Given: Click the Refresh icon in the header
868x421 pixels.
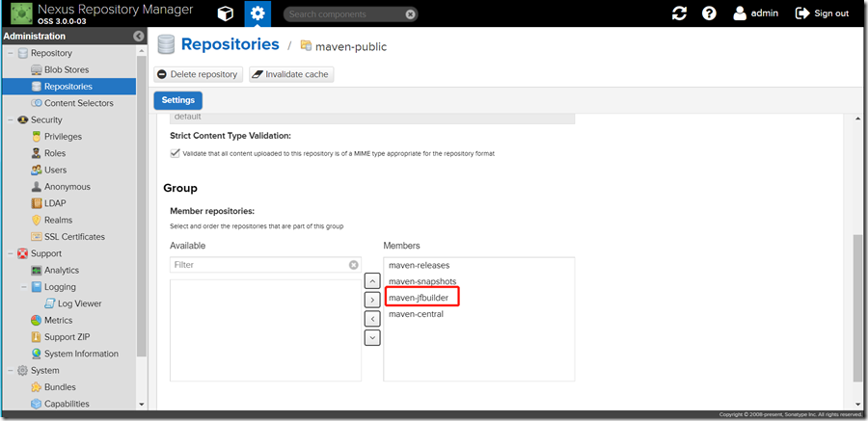Looking at the screenshot, I should click(679, 13).
